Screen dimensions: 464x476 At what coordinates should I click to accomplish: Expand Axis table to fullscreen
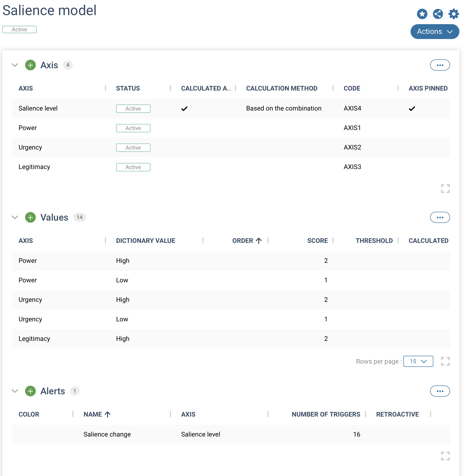tap(445, 188)
